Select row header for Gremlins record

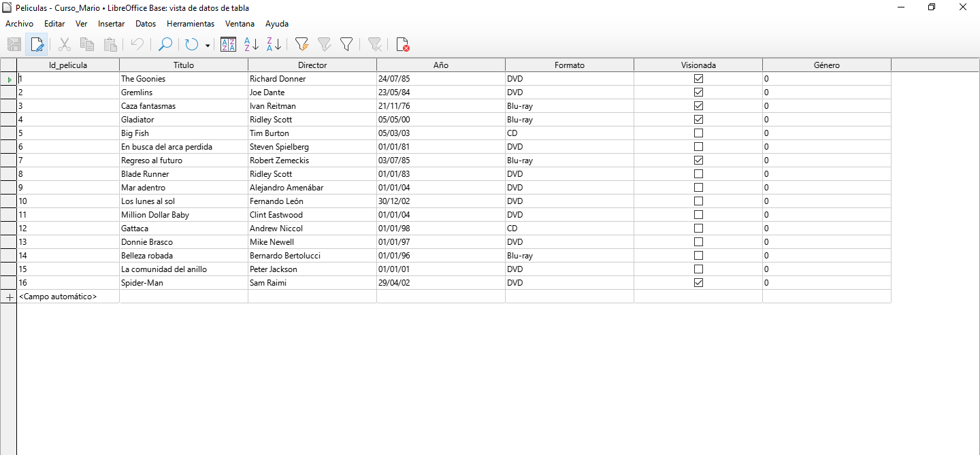coord(8,92)
